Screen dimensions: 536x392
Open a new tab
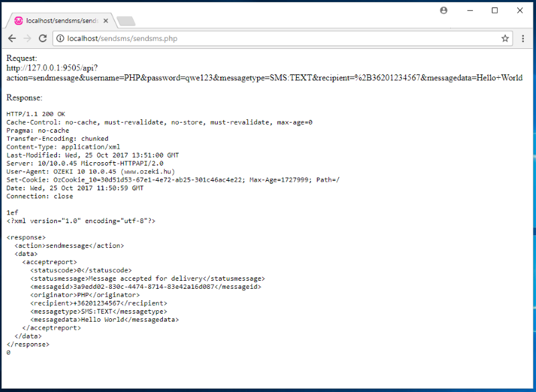[126, 21]
